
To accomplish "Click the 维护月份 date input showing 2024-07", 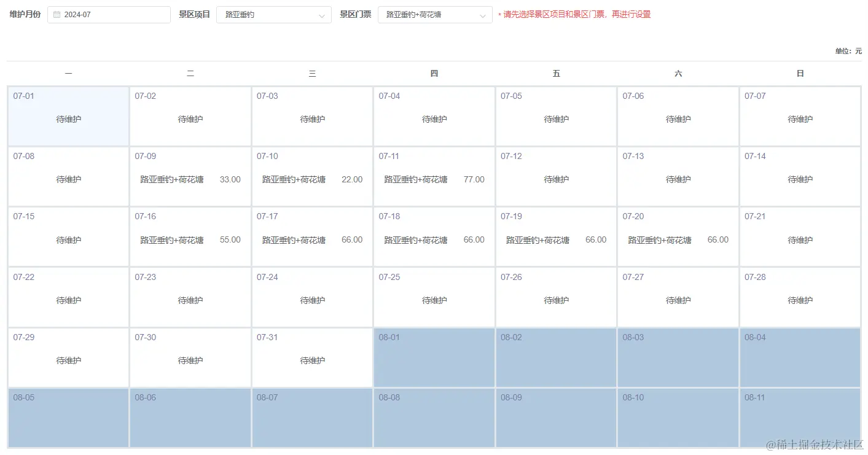I will pos(111,14).
